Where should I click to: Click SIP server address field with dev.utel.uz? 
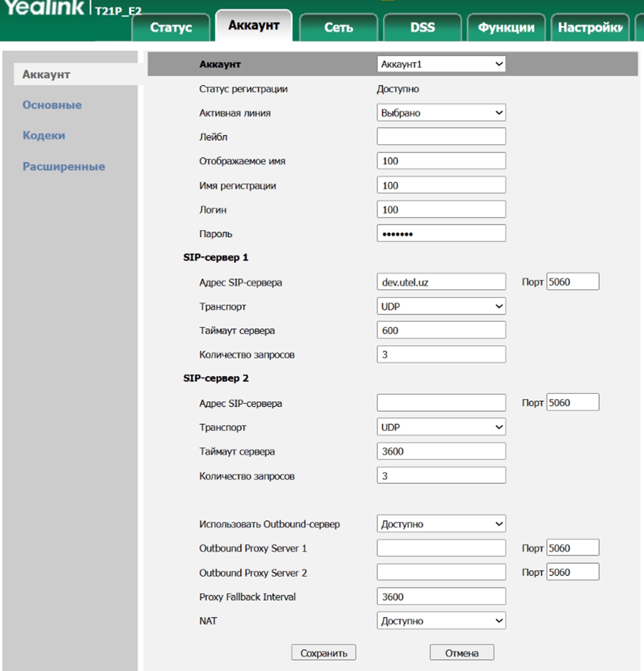pos(441,282)
